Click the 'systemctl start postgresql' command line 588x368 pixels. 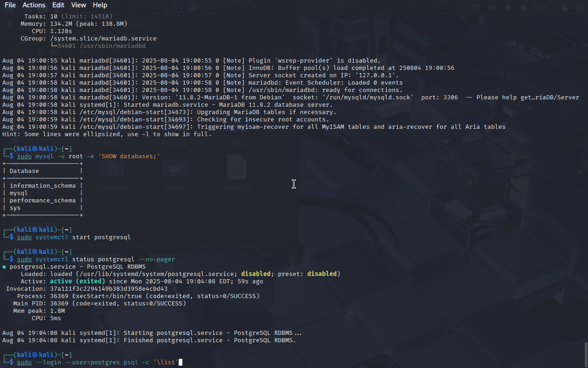coord(74,237)
